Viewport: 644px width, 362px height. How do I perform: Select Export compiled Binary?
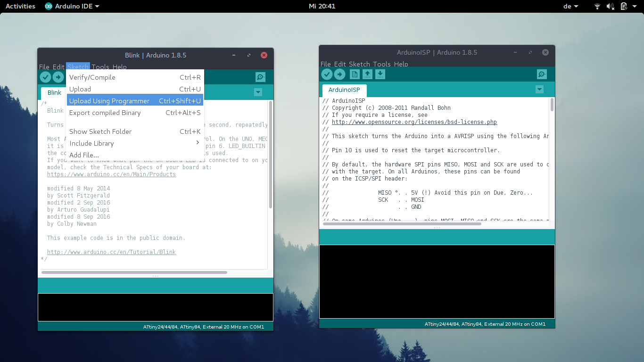(135, 113)
